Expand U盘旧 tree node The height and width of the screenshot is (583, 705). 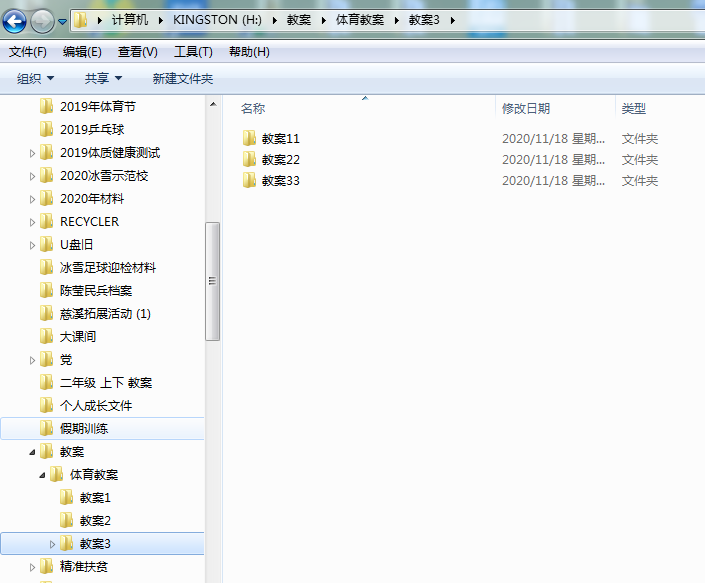(32, 245)
